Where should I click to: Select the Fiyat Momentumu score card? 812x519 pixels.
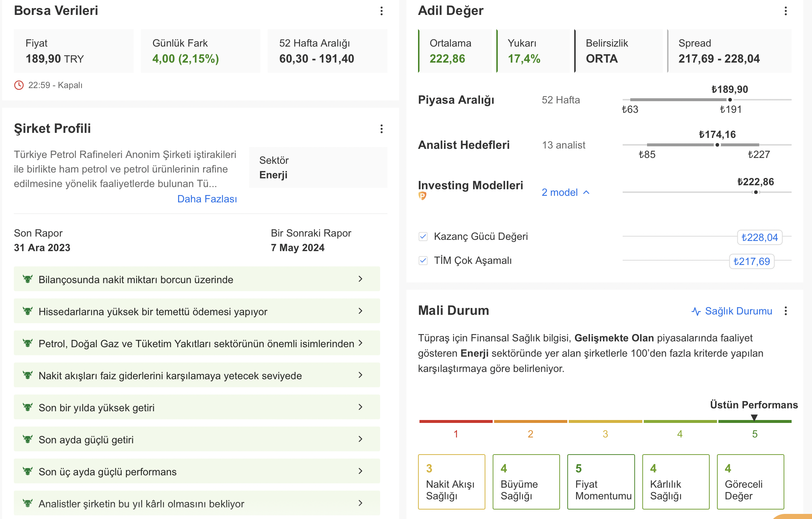click(601, 482)
